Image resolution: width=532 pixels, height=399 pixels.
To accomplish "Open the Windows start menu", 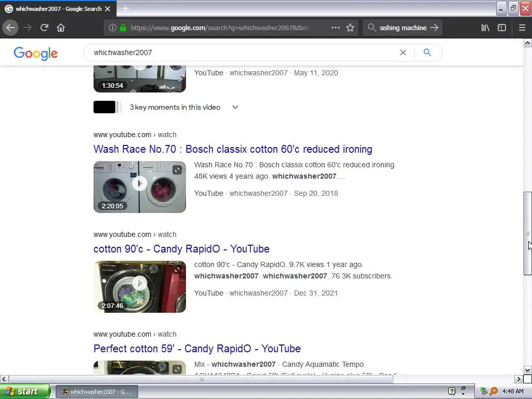I will click(24, 391).
